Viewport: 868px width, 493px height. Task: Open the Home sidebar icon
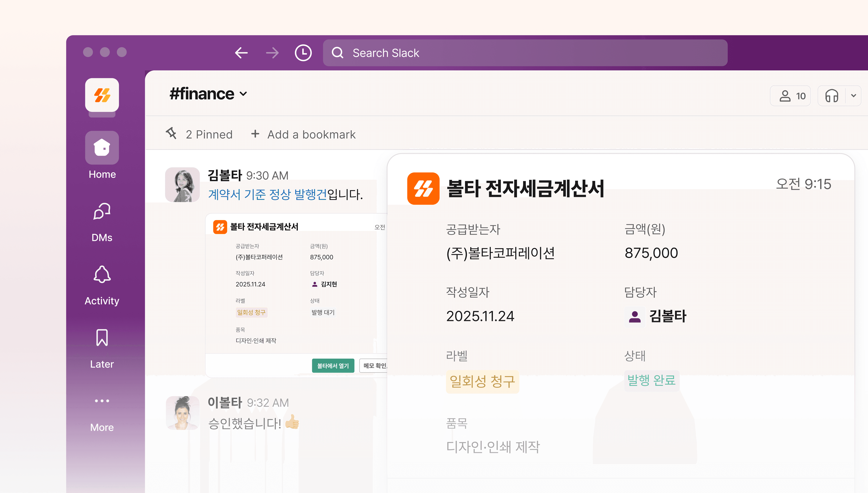102,148
